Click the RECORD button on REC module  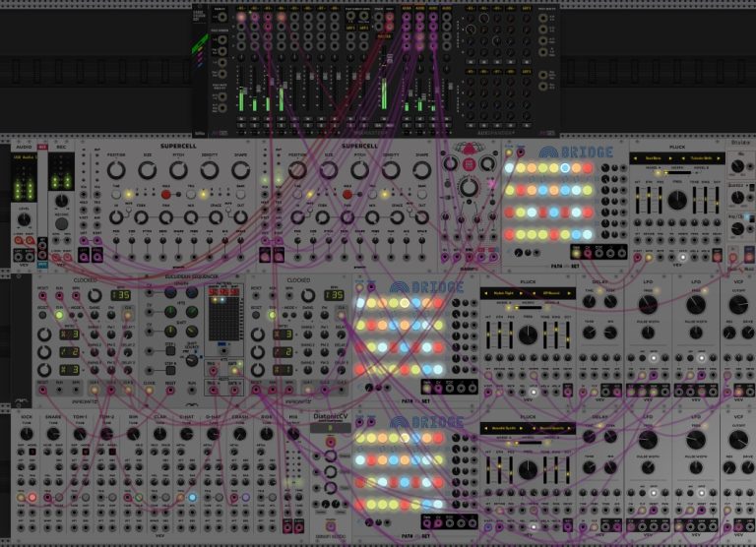pyautogui.click(x=61, y=223)
